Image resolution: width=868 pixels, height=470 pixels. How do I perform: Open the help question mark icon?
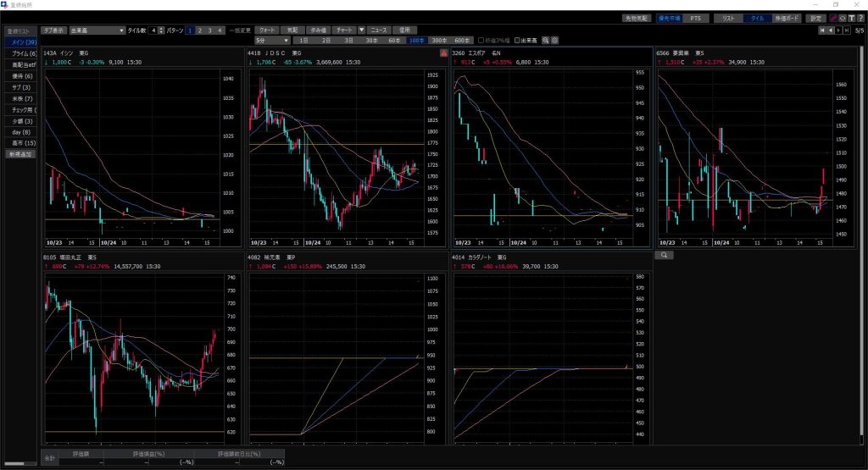pyautogui.click(x=860, y=18)
